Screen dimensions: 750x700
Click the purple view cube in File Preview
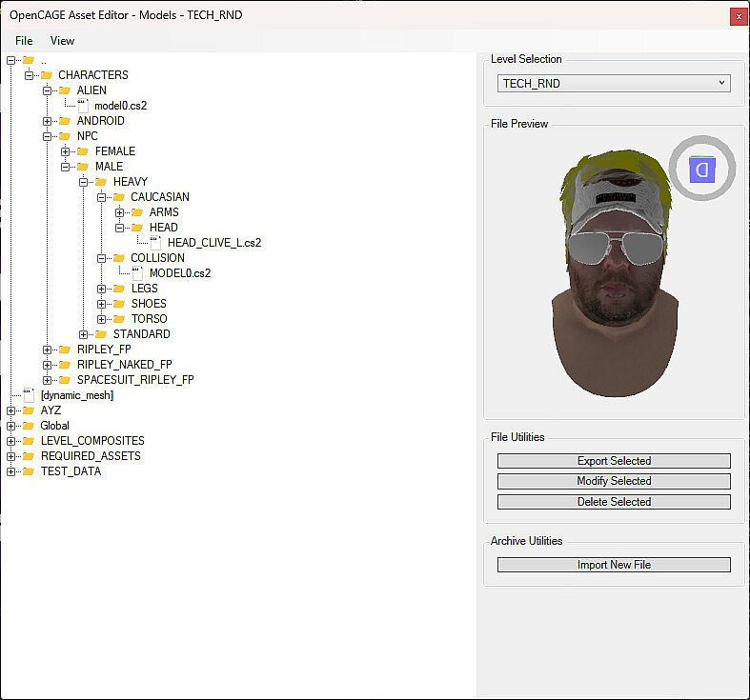(x=702, y=170)
